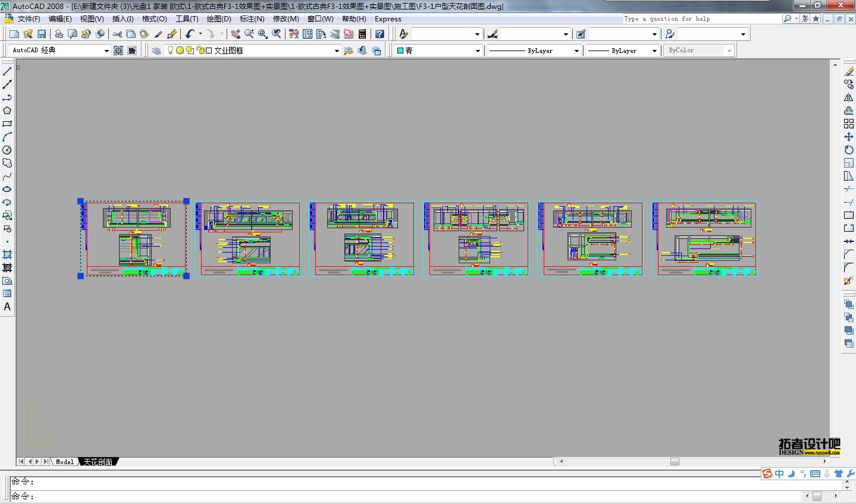Viewport: 856px width, 504px height.
Task: Click the New drawing icon
Action: (x=14, y=34)
